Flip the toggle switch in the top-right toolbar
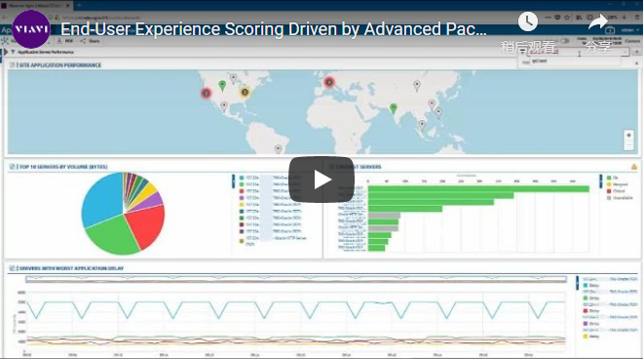644x359 pixels. click(565, 41)
